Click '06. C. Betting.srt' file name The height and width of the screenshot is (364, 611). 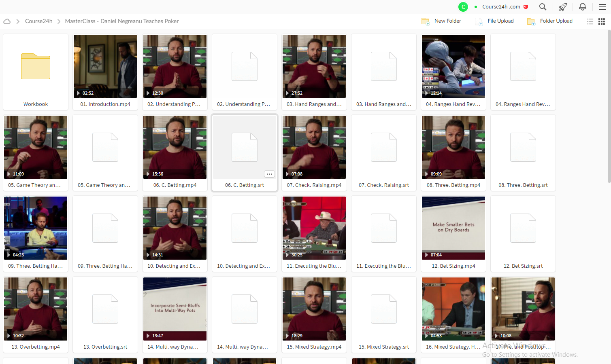[x=245, y=185]
